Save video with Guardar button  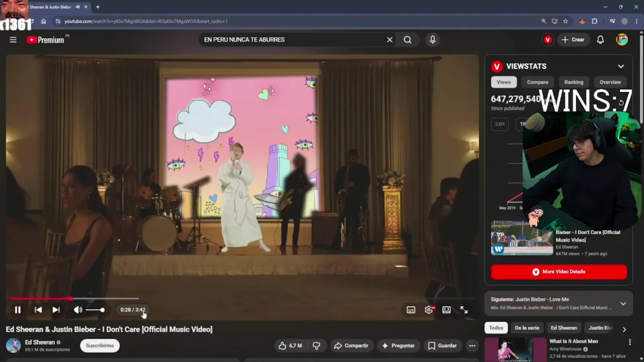click(443, 345)
